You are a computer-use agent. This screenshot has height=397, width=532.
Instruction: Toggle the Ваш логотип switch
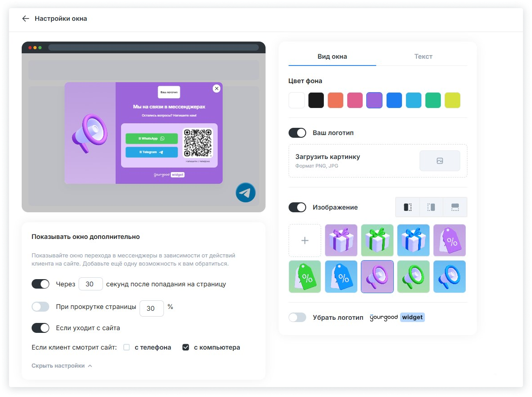tap(297, 133)
